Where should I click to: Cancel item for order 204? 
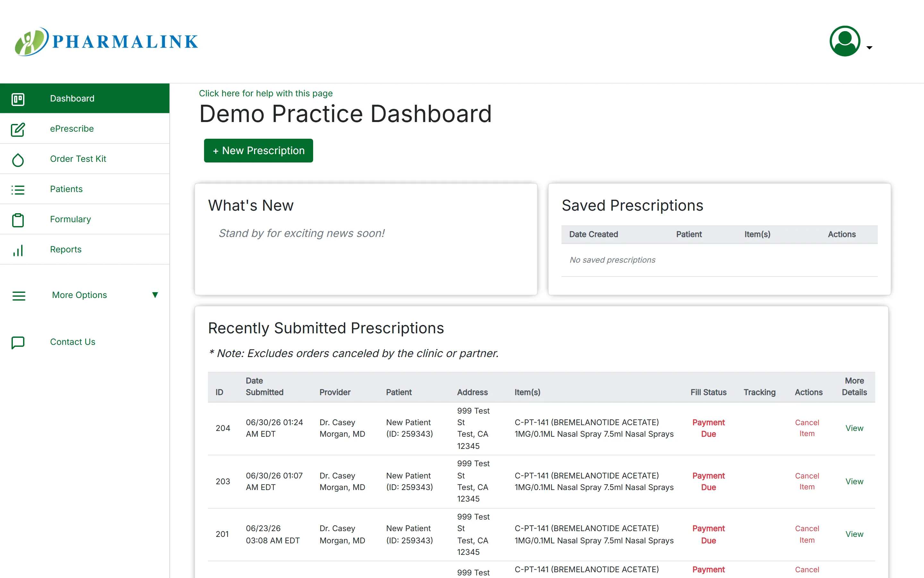click(x=807, y=428)
